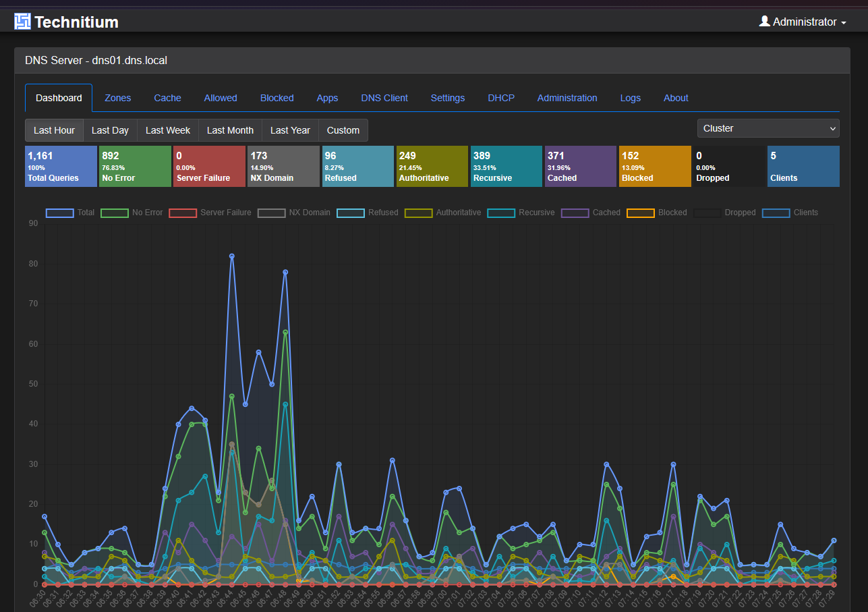This screenshot has height=612, width=868.
Task: Click the Total Queries stat tile
Action: coord(61,167)
